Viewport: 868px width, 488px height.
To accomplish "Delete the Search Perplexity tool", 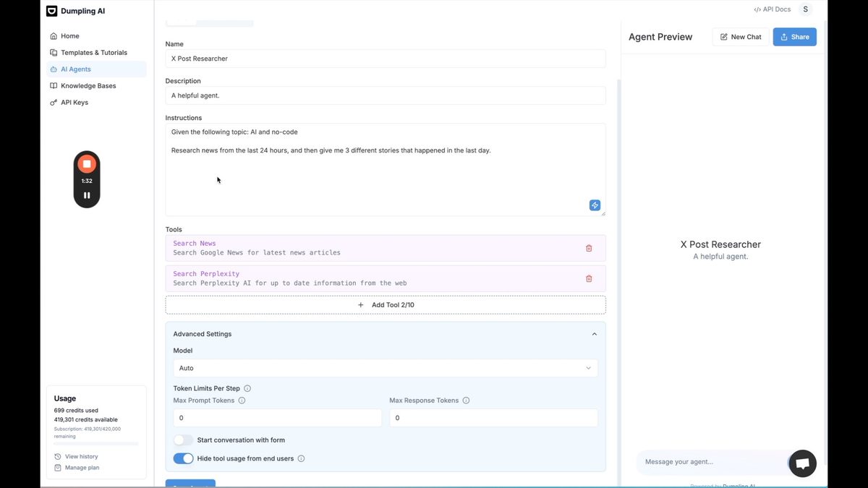I will tap(589, 278).
